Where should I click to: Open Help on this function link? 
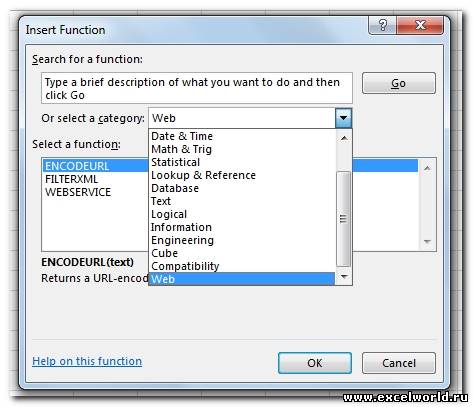(87, 361)
